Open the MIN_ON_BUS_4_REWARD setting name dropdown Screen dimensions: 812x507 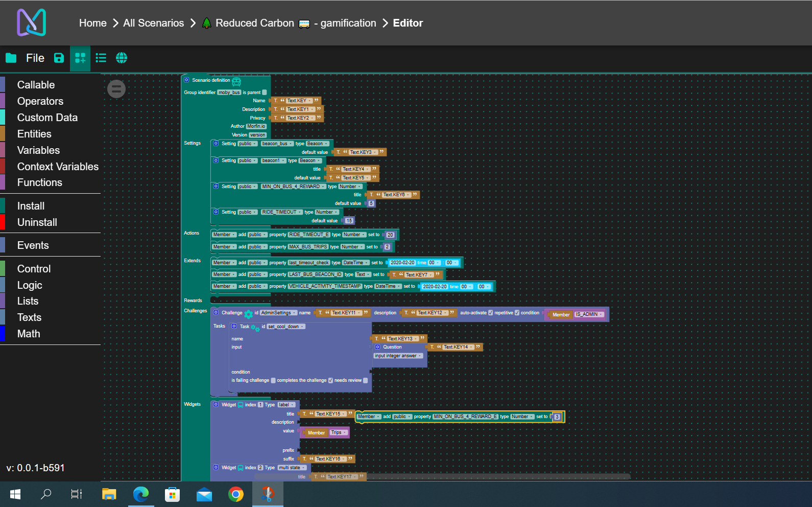[293, 187]
